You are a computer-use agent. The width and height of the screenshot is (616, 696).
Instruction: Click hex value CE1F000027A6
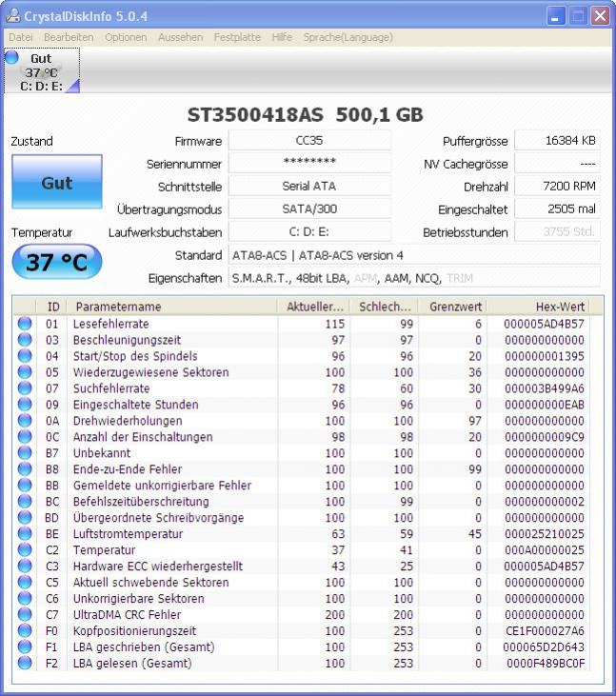545,630
